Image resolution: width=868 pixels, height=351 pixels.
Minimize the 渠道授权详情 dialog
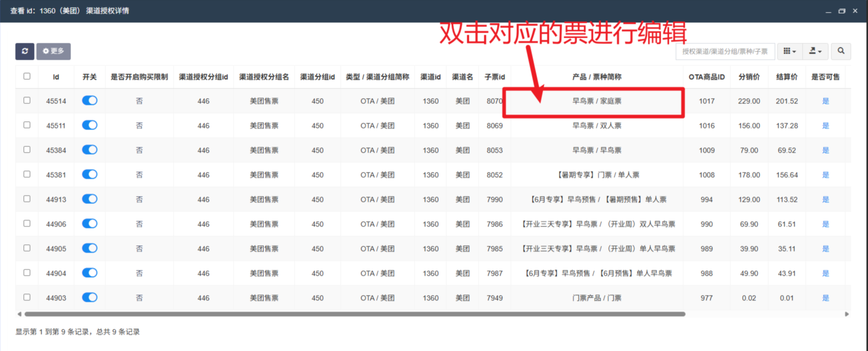(828, 11)
